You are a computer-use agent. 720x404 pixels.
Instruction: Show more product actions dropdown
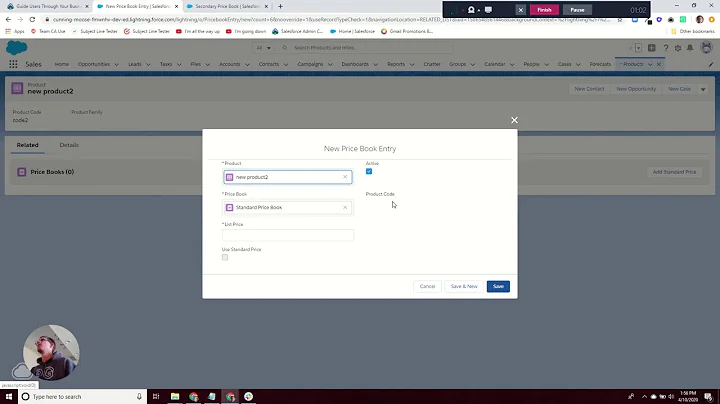703,89
